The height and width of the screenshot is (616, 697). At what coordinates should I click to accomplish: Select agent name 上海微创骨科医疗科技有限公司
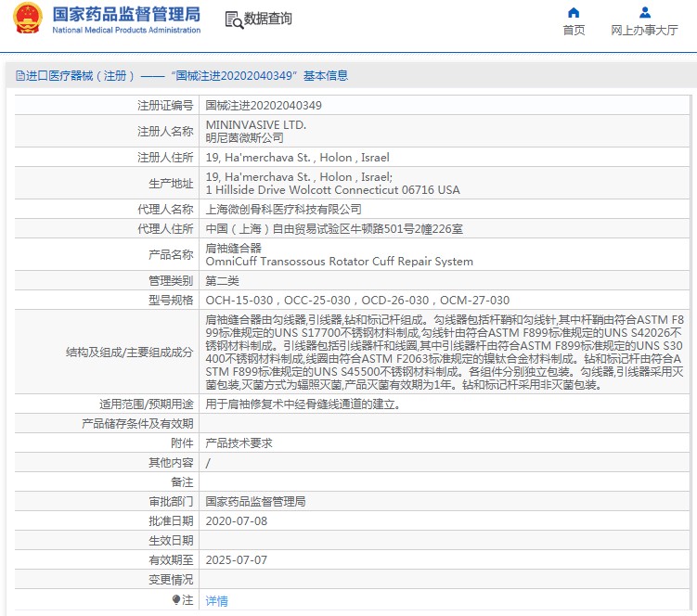(x=283, y=209)
